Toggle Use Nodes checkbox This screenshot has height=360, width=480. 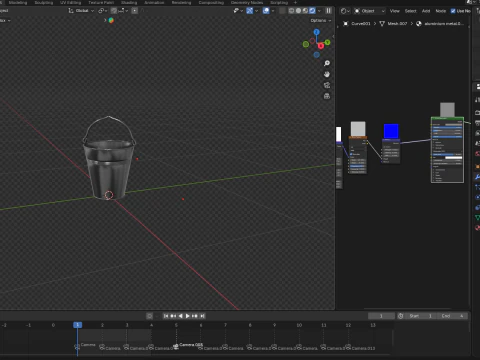[x=453, y=11]
